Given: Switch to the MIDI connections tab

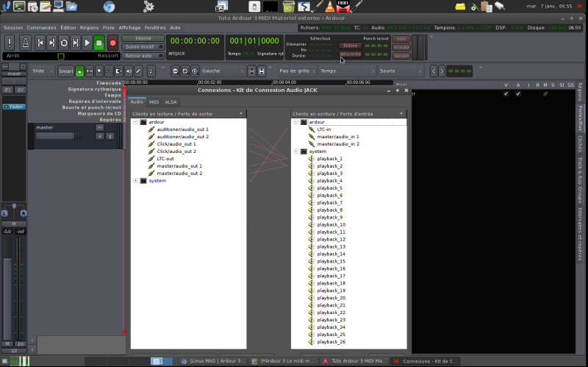Looking at the screenshot, I should coord(154,102).
